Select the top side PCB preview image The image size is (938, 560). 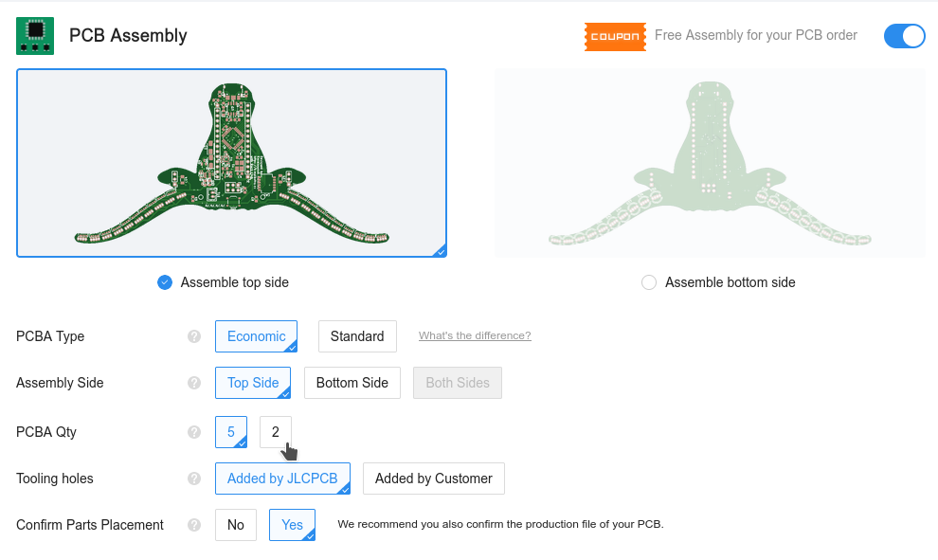[x=231, y=163]
